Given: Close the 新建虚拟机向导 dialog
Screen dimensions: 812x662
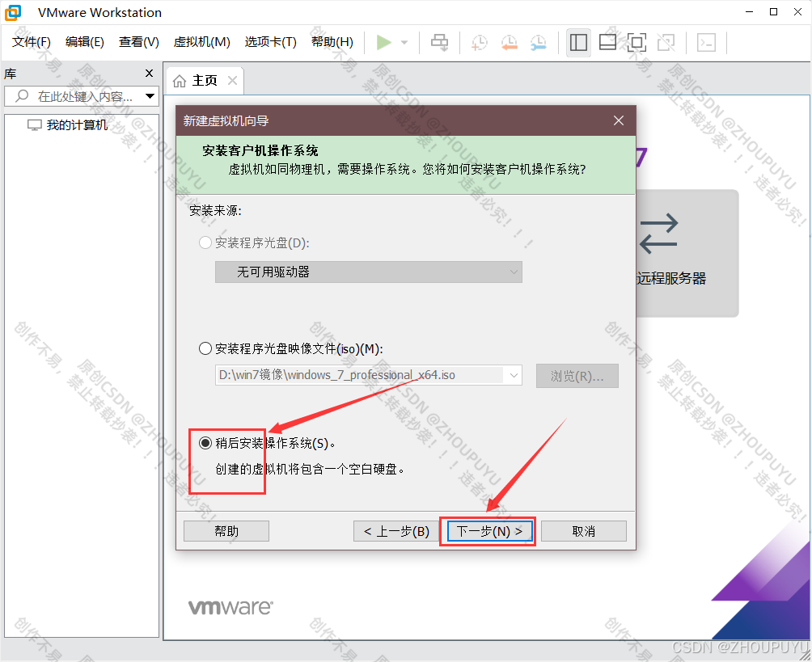Looking at the screenshot, I should click(x=619, y=120).
